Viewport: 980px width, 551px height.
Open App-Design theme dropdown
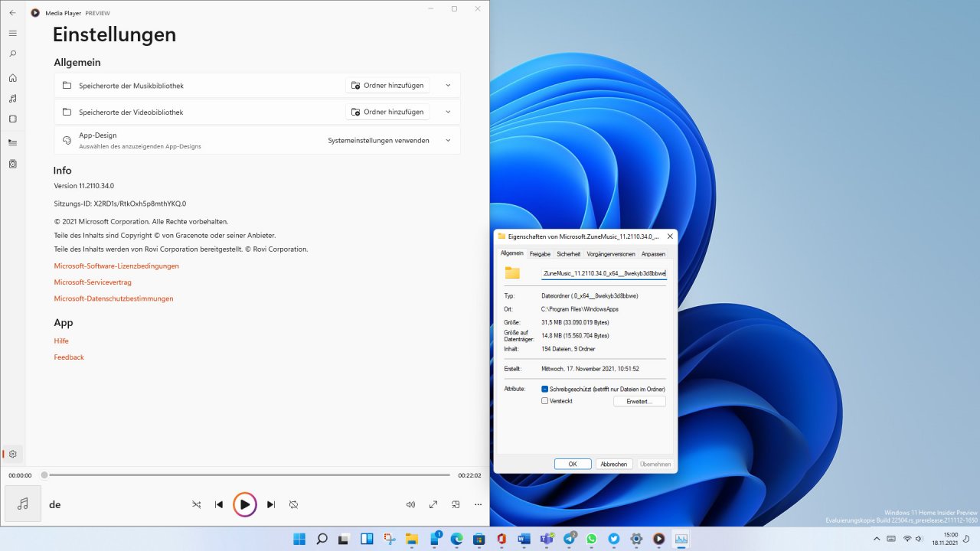point(390,141)
